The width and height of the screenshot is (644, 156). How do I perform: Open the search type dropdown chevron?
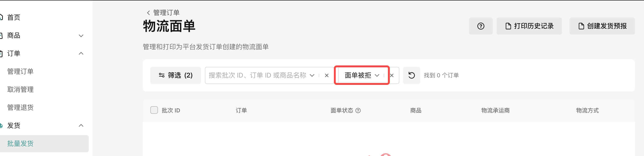click(x=312, y=75)
